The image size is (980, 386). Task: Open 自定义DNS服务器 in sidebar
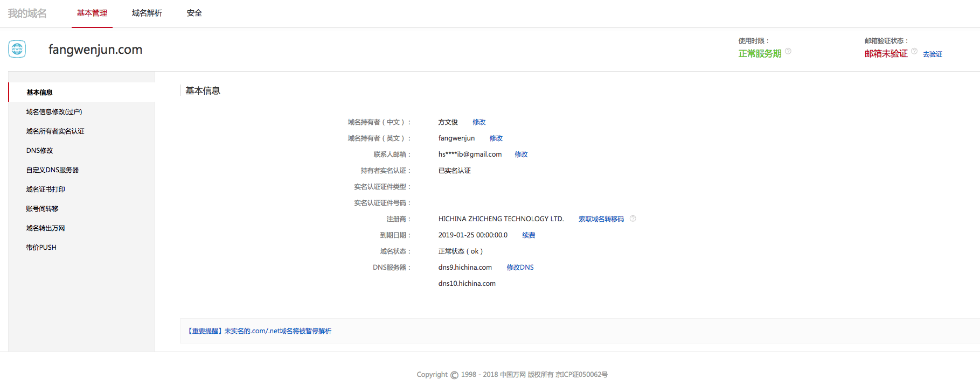tap(52, 170)
